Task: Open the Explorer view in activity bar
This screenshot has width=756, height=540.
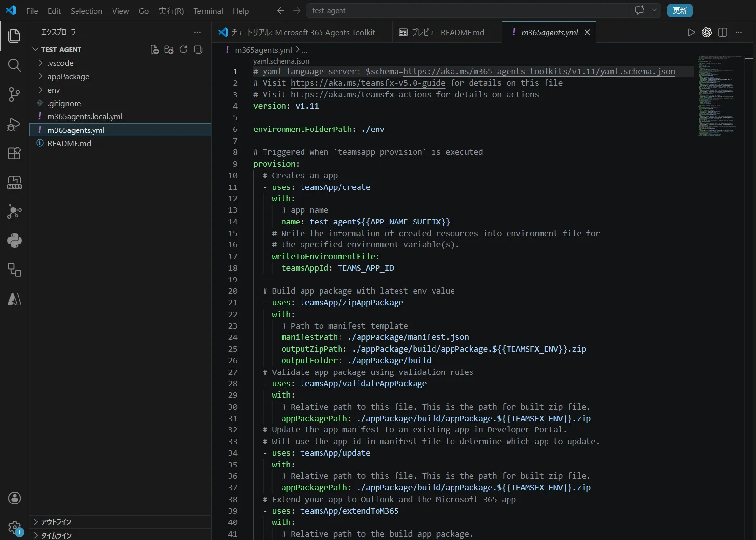Action: point(15,36)
